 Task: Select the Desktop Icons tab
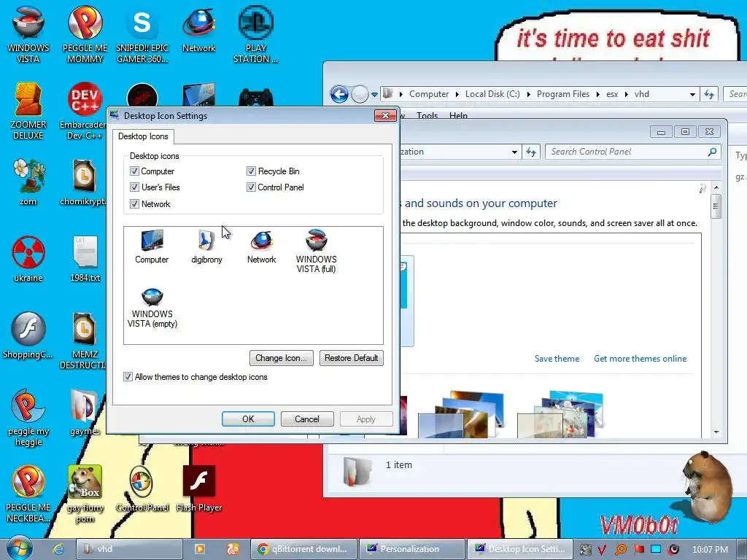(143, 136)
